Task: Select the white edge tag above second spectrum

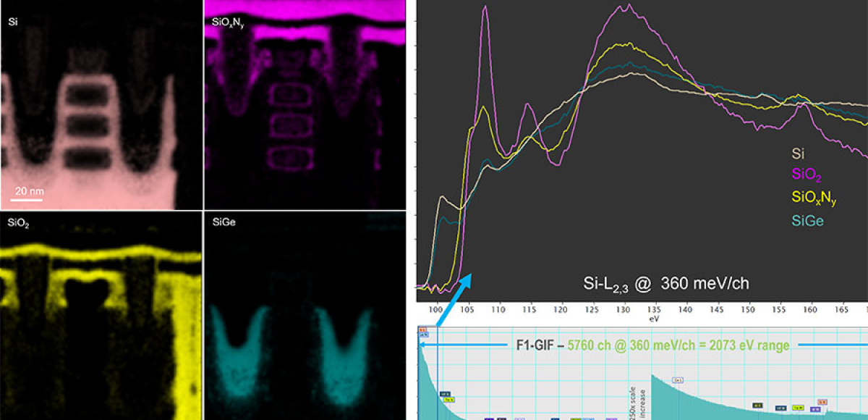Action: coord(678,379)
